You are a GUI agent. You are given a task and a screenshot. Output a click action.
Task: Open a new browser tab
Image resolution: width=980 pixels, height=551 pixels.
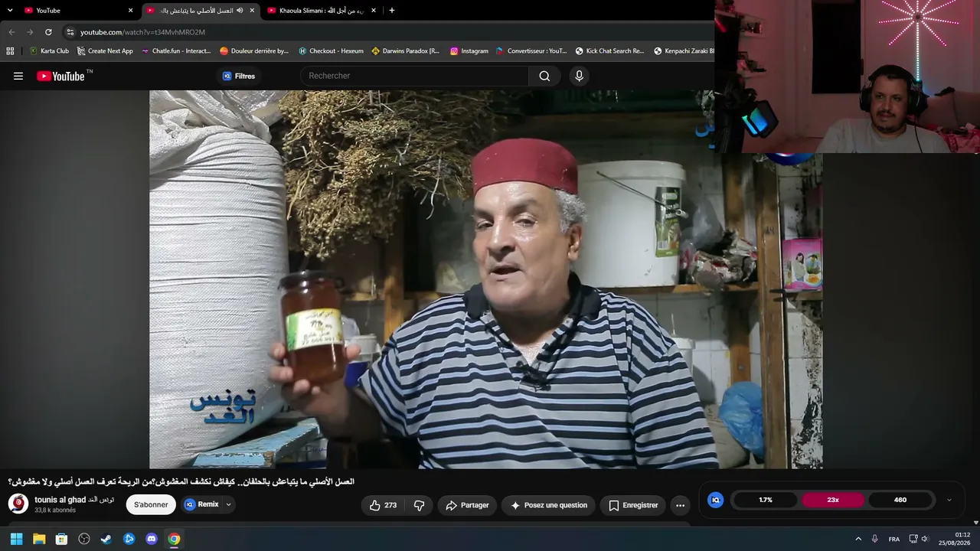[392, 10]
